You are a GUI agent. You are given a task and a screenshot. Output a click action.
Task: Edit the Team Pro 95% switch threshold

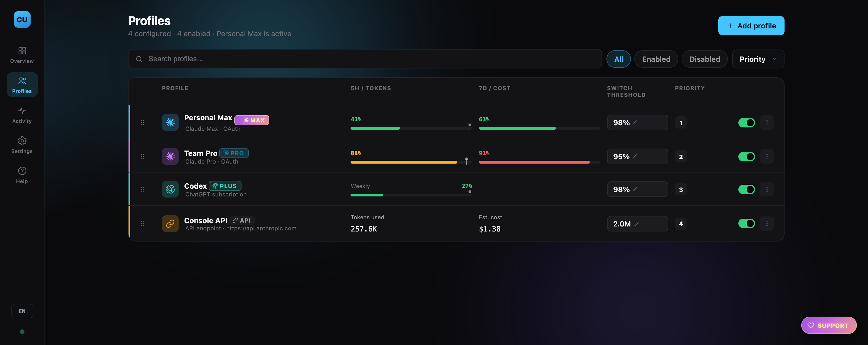[637, 156]
